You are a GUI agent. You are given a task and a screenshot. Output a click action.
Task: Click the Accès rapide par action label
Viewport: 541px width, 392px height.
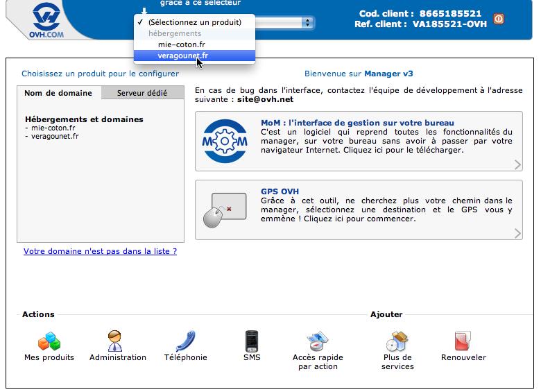pos(318,362)
